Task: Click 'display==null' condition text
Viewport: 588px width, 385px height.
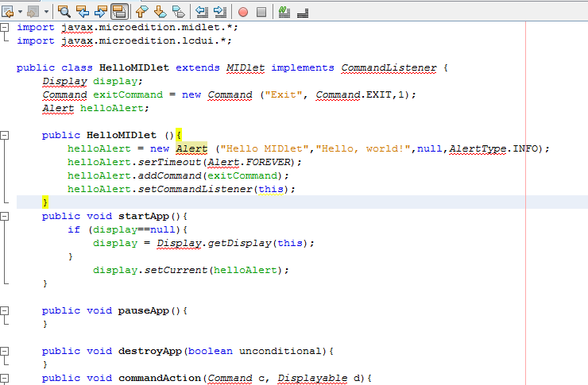Action: [x=133, y=229]
